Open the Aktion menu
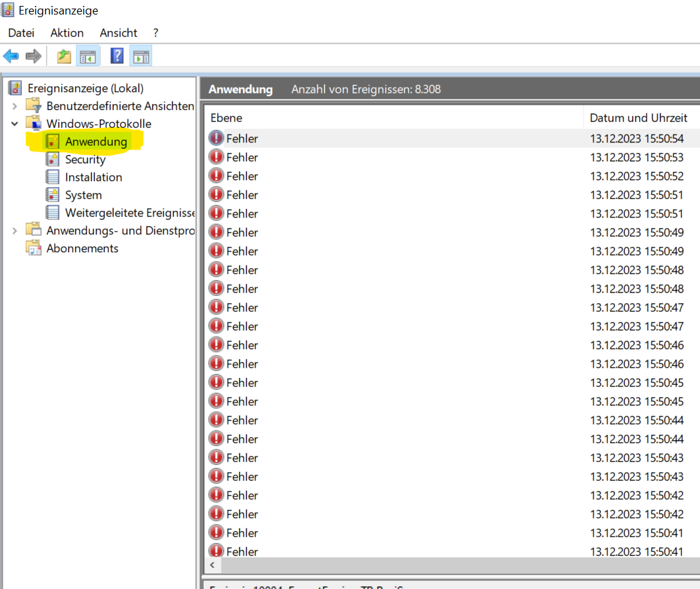 coord(67,32)
